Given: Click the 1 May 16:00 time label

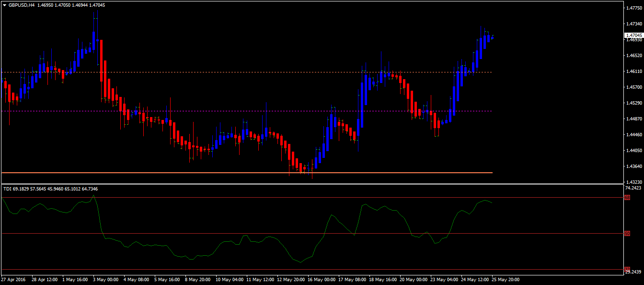Looking at the screenshot, I should coord(76,279).
